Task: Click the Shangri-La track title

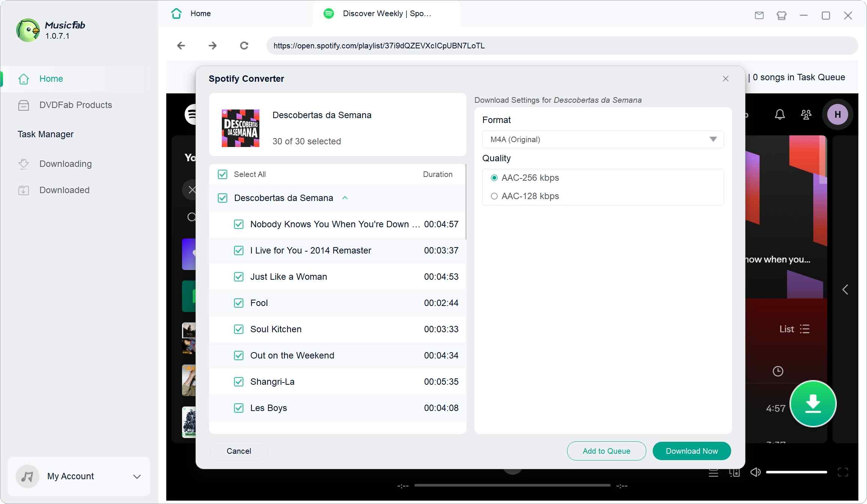Action: coord(272,382)
